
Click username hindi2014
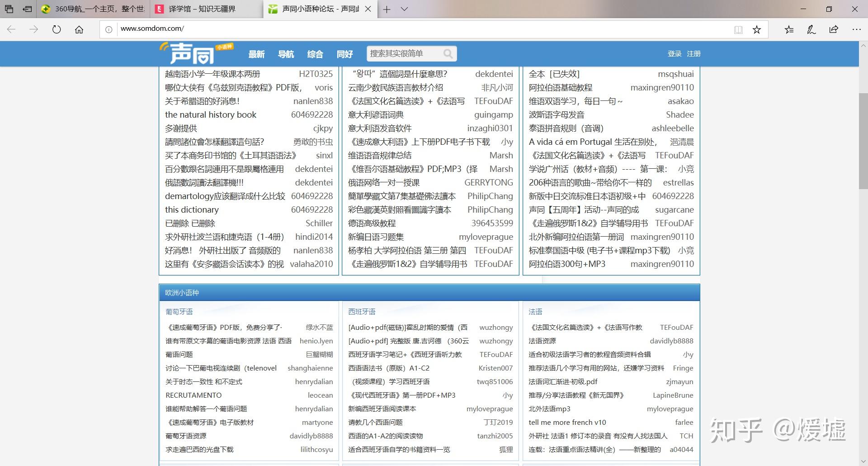click(314, 237)
